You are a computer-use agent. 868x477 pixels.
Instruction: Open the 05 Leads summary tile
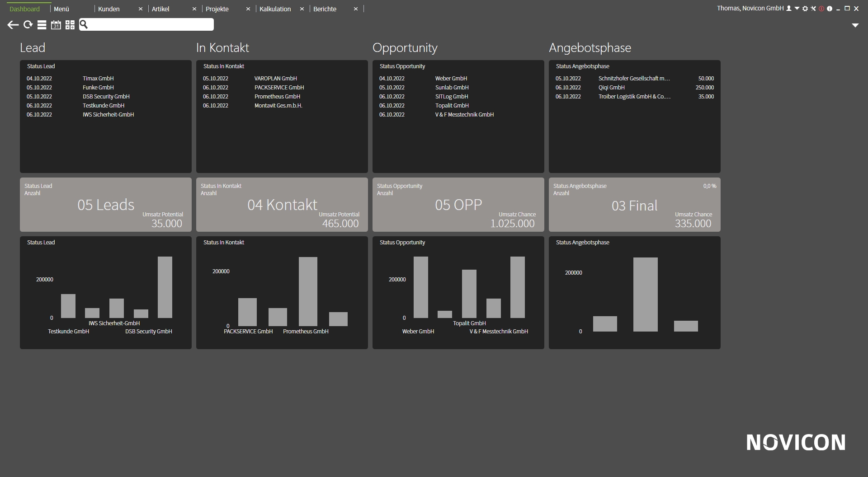coord(106,205)
